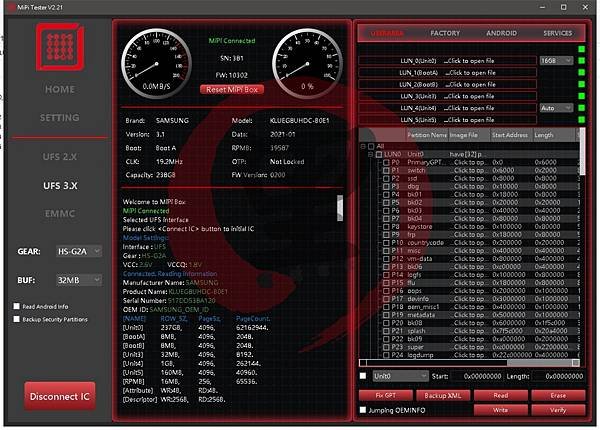Switch to the ANDROID tab

click(501, 33)
